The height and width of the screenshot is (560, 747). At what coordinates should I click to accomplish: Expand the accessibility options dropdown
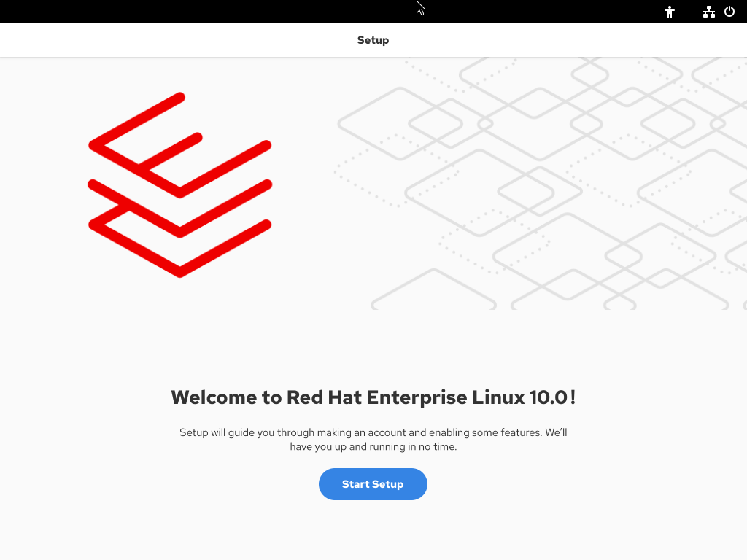coord(670,12)
